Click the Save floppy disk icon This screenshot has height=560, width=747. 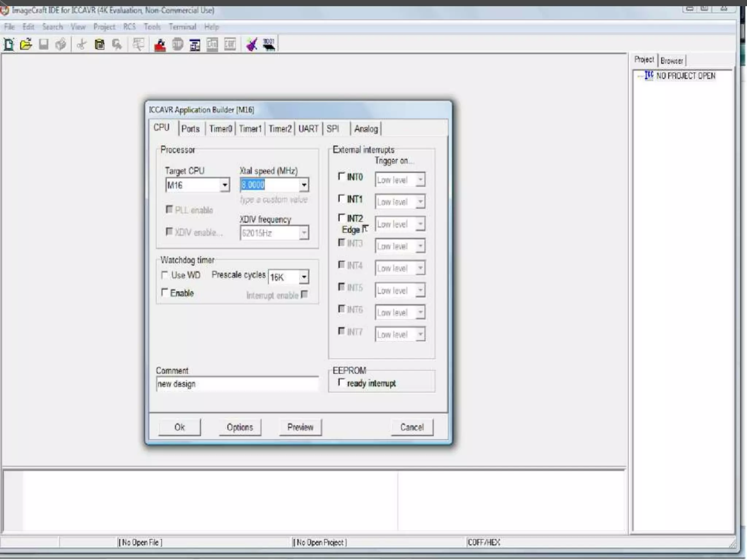tap(43, 44)
